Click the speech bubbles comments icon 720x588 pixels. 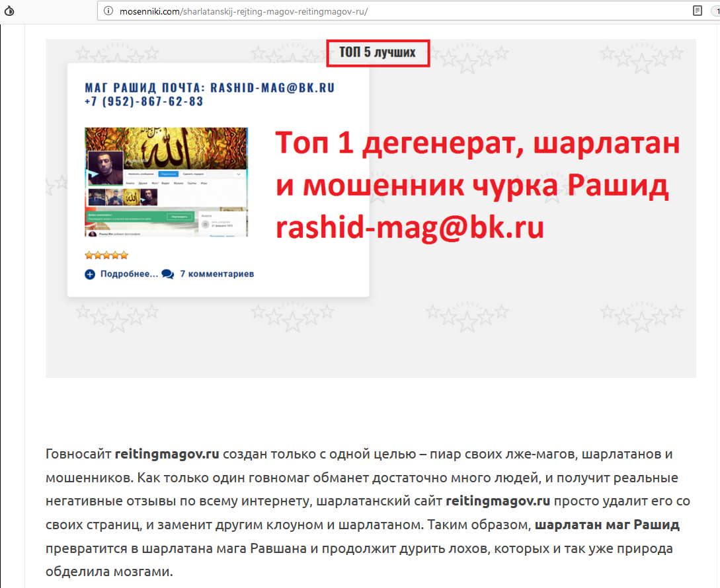(168, 274)
